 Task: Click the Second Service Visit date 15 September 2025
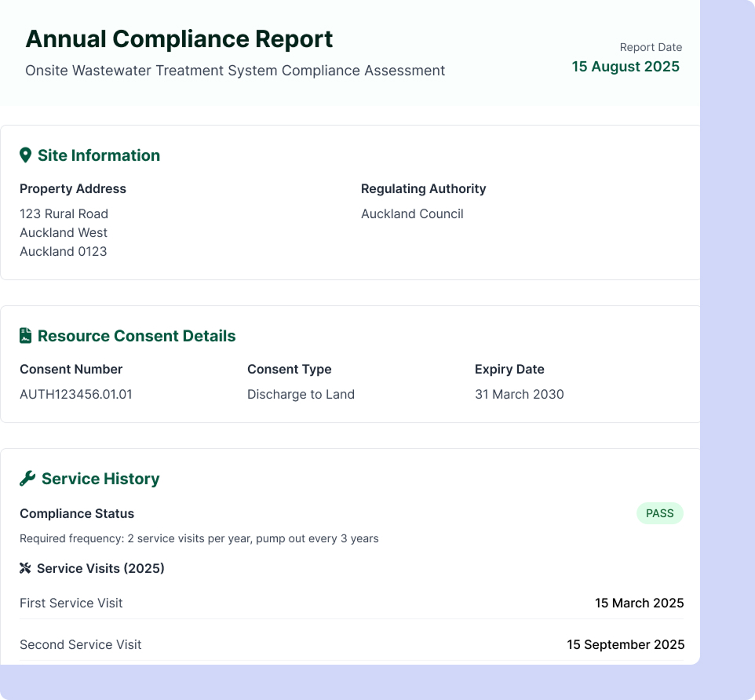pyautogui.click(x=626, y=643)
